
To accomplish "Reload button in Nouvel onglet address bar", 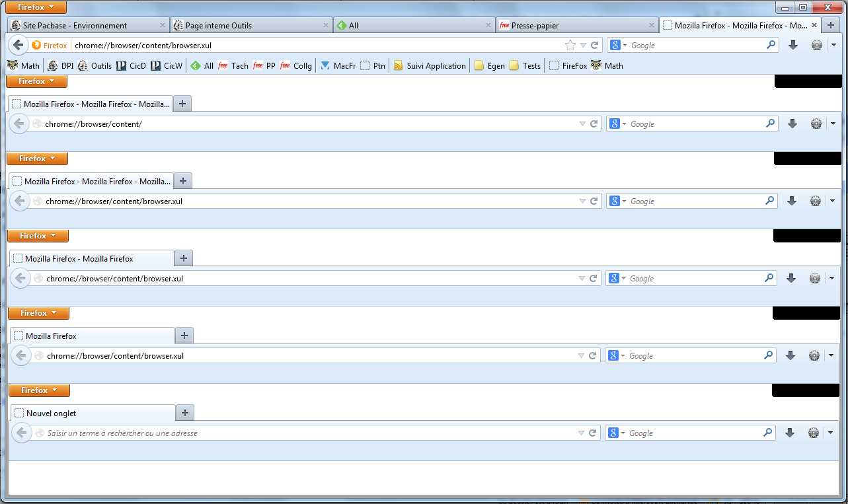I will [x=592, y=433].
